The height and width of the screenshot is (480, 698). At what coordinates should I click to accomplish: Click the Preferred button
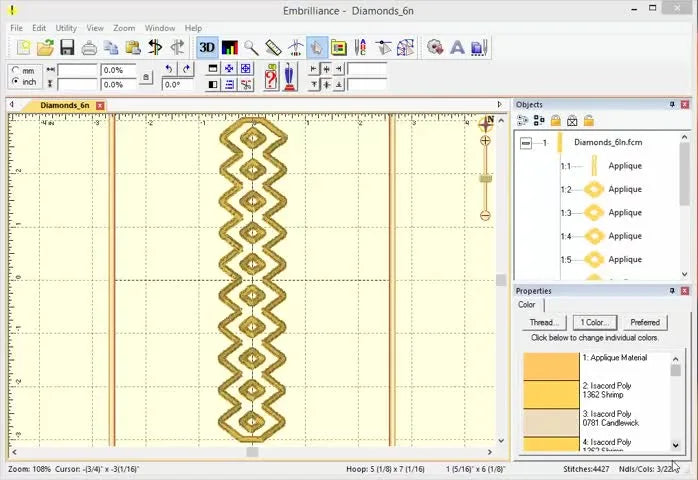[645, 322]
